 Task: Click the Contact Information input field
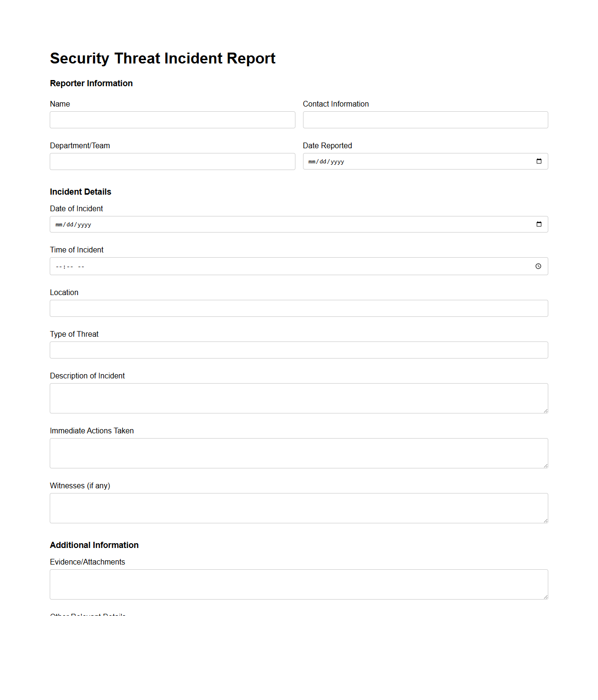[425, 120]
